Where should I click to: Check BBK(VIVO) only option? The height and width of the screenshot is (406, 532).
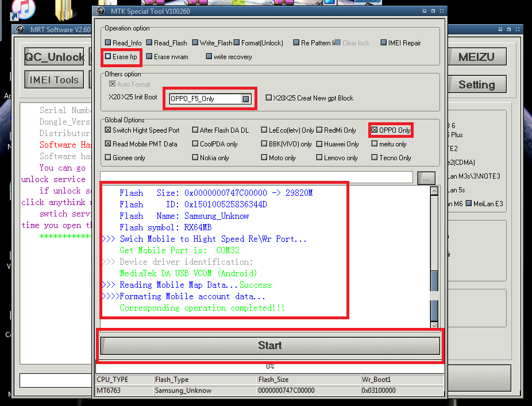[x=264, y=144]
